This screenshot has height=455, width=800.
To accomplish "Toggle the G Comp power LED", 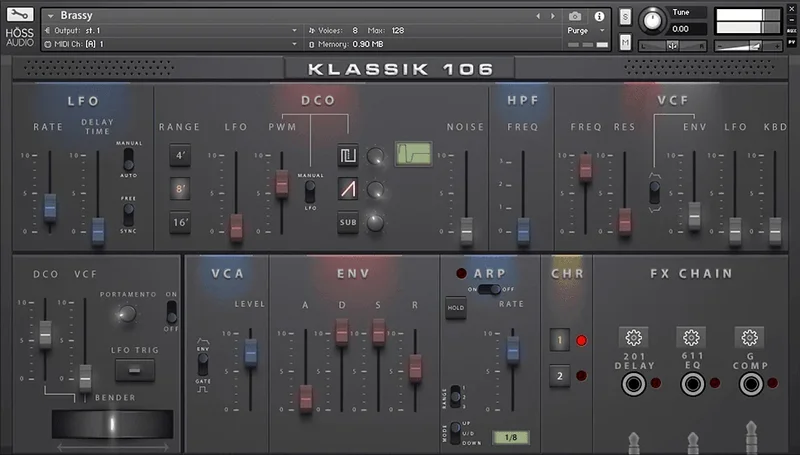I will click(773, 383).
